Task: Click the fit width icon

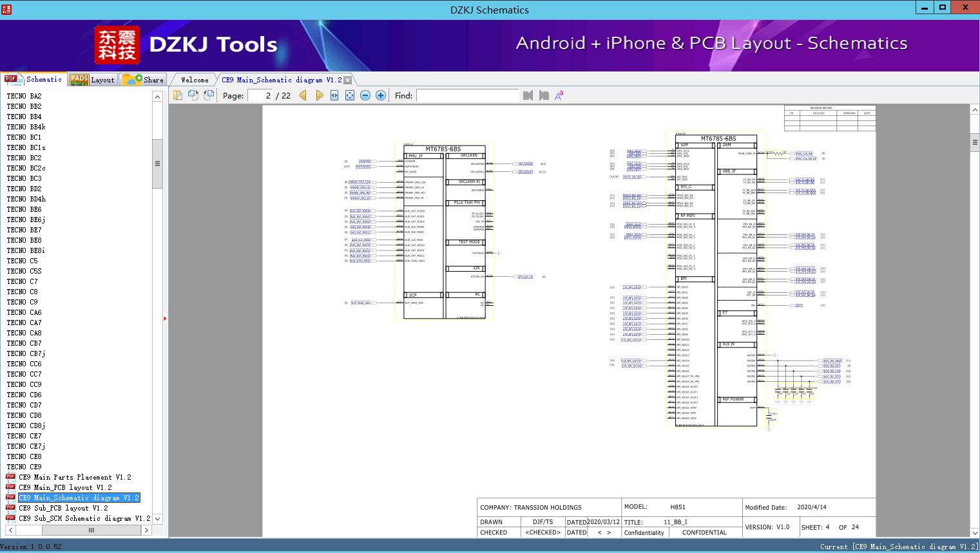Action: [x=334, y=95]
